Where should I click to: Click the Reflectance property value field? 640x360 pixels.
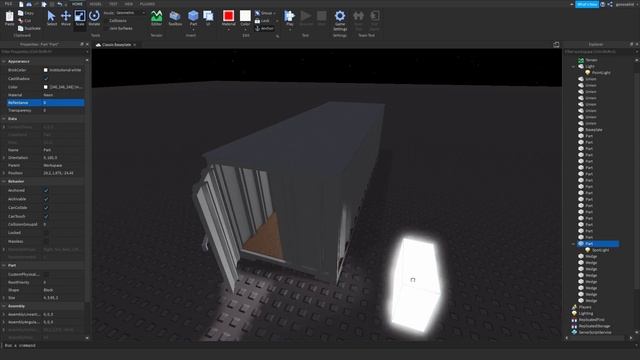(x=63, y=102)
